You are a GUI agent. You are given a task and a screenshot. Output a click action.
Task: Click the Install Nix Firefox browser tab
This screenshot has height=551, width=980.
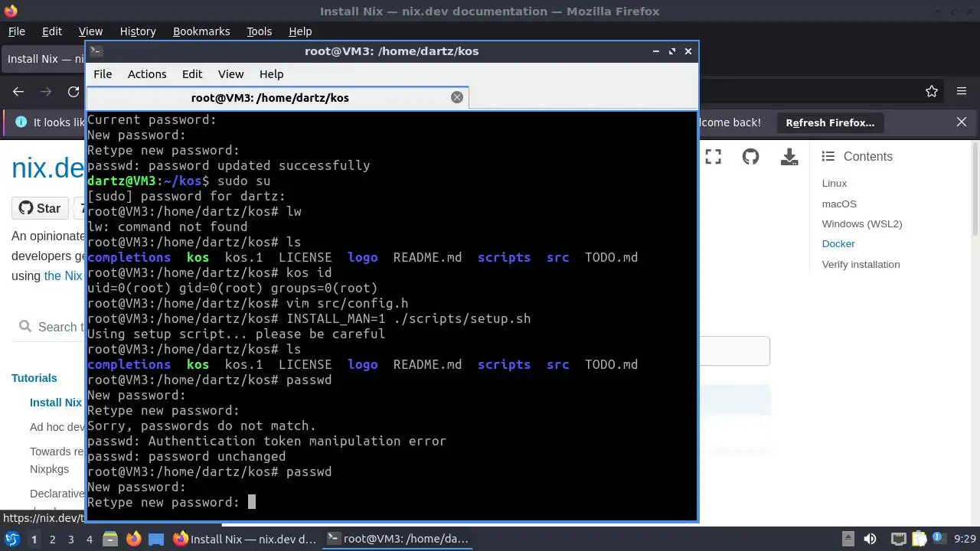[44, 59]
